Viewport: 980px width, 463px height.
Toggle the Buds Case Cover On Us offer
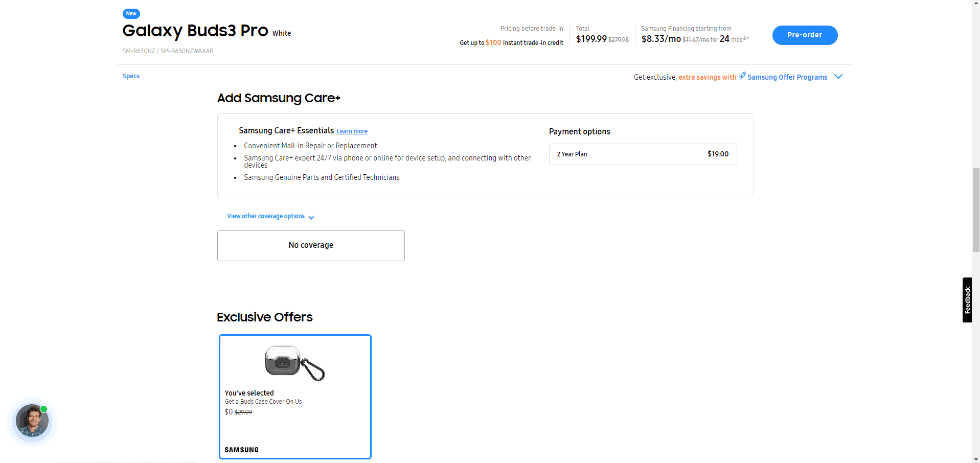coord(295,397)
